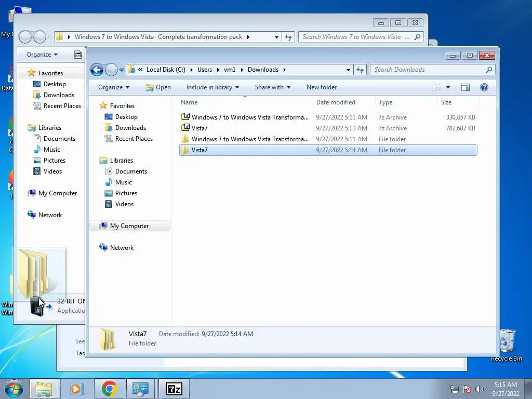Select My Computer in front window sidebar
Viewport: 532px width, 399px height.
coord(129,226)
